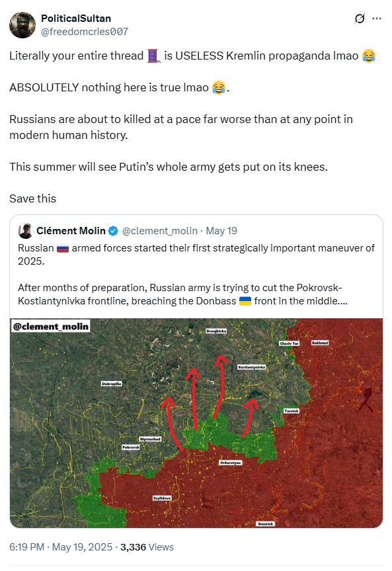Click the Grok slashed-circle icon

click(x=360, y=19)
